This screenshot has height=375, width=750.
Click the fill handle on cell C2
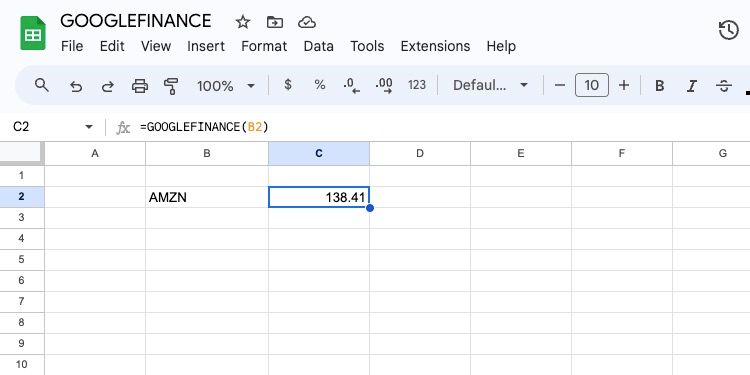pos(369,208)
